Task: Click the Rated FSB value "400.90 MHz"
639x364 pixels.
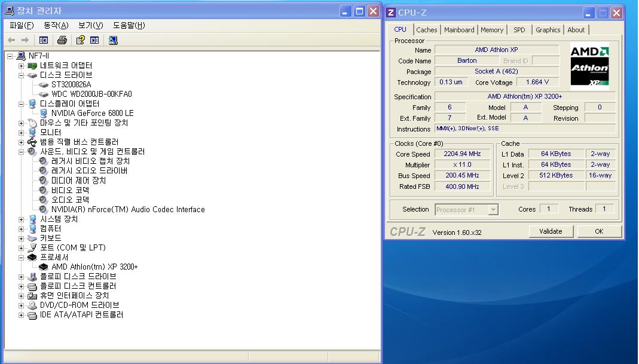Action: click(462, 186)
